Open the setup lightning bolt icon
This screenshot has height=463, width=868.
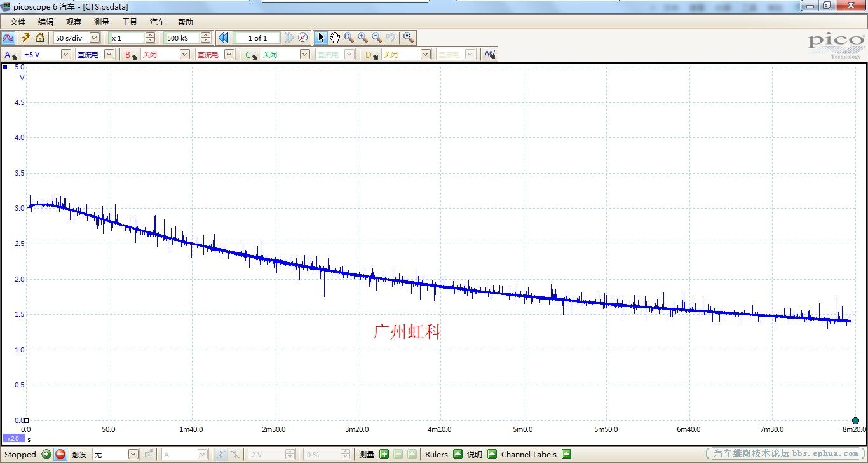click(26, 38)
